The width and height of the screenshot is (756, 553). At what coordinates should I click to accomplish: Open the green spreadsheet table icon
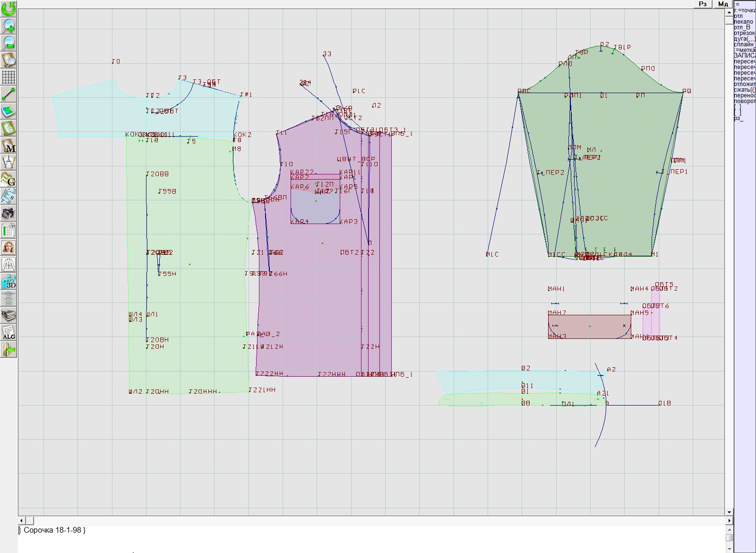9,231
